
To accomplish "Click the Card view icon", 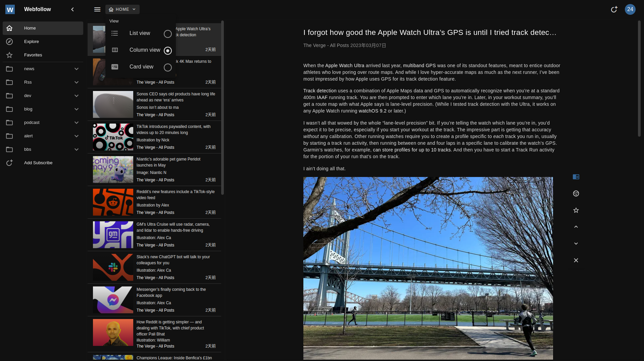I will point(115,67).
